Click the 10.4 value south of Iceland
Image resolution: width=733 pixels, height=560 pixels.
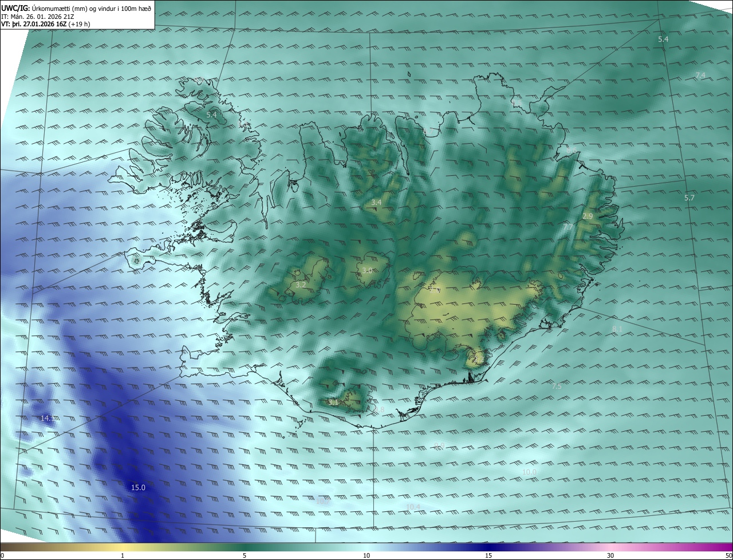[413, 507]
